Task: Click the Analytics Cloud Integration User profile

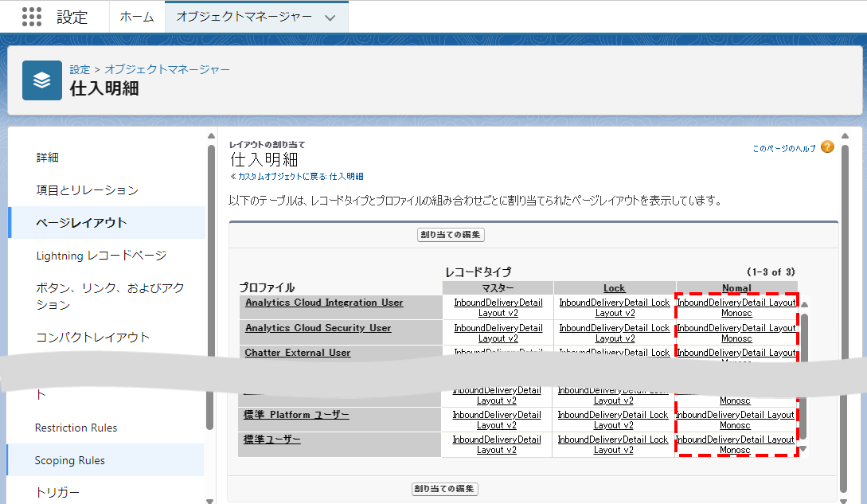Action: pyautogui.click(x=324, y=303)
